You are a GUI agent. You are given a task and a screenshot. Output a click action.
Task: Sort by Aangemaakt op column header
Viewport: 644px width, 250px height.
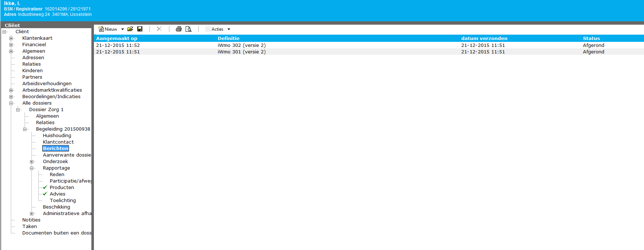[117, 39]
